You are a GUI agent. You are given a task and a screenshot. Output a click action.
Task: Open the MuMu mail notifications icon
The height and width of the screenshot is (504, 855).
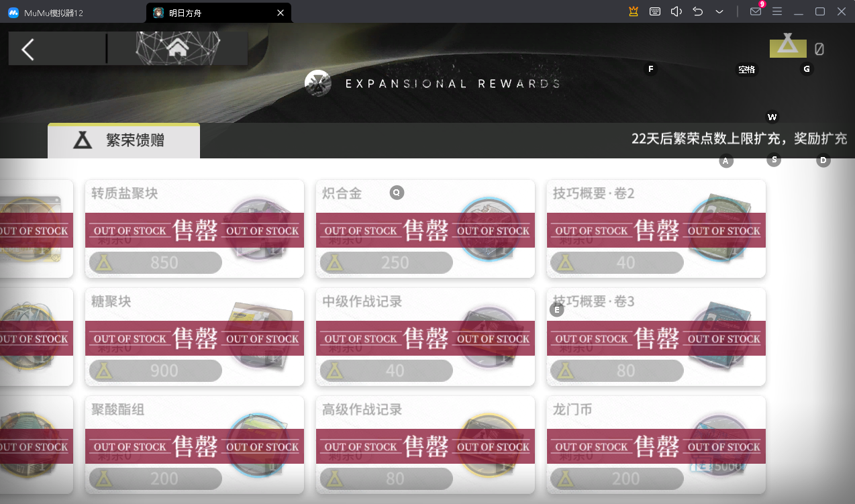[x=756, y=11]
